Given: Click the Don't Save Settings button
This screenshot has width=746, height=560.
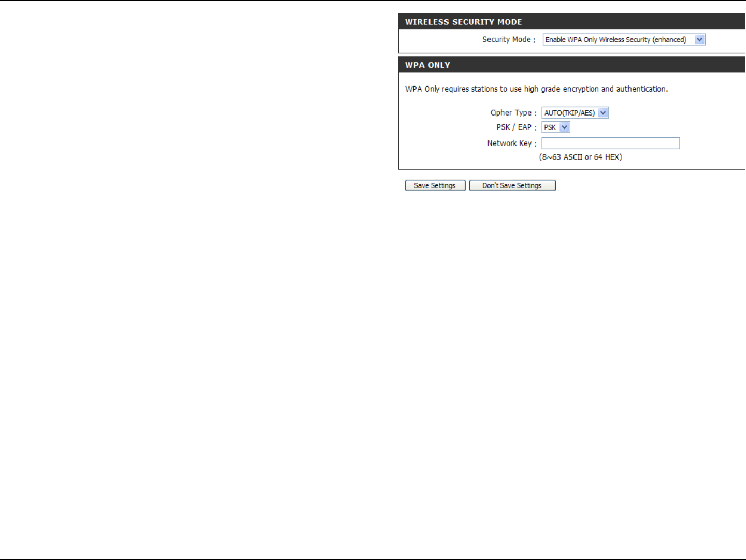Looking at the screenshot, I should coord(512,185).
